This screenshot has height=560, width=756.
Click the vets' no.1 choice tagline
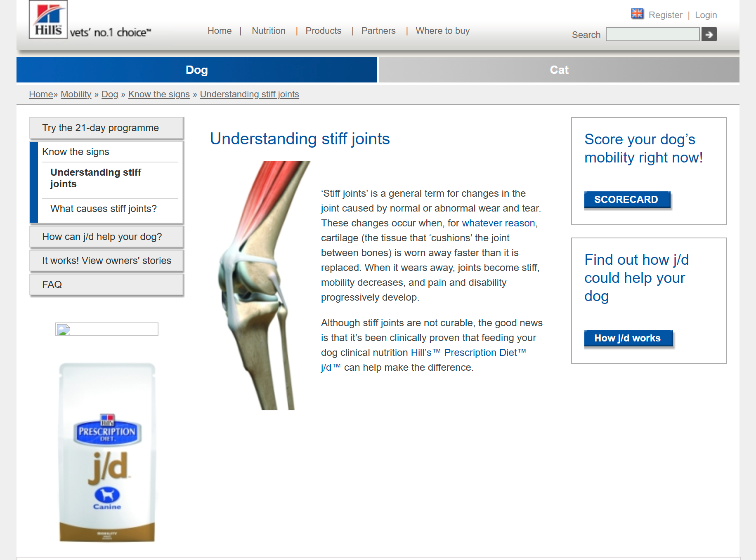point(111,32)
